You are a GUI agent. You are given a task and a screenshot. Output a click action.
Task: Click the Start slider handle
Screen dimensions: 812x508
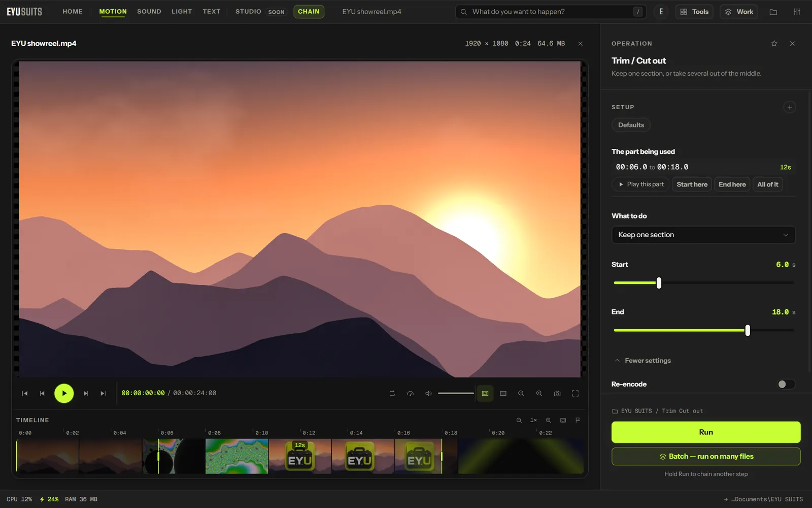[659, 283]
